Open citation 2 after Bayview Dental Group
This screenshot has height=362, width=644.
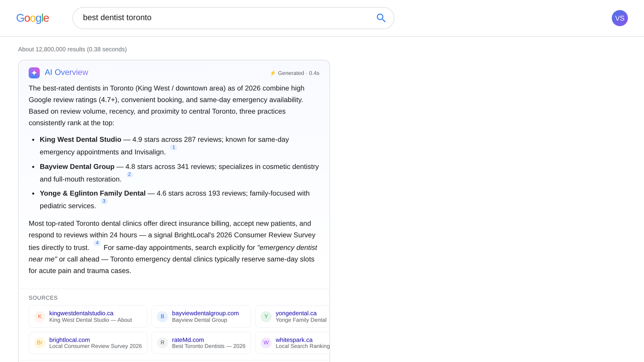coord(129,175)
